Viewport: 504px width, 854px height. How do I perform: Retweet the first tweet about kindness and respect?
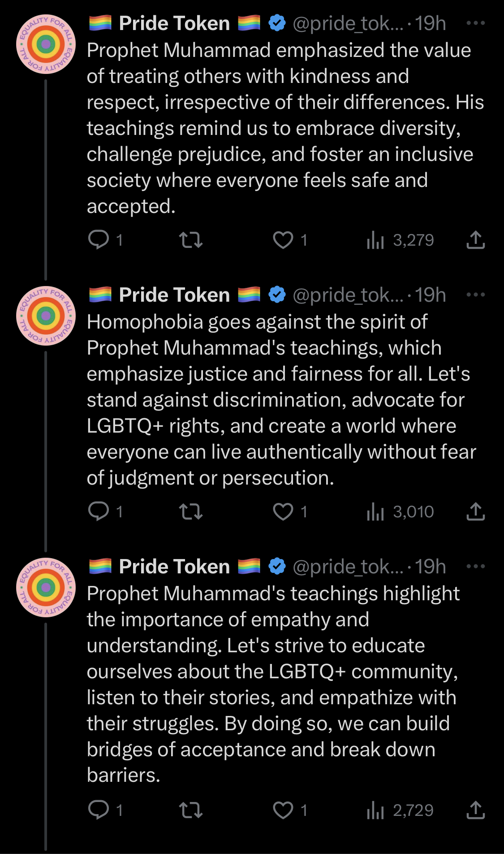coord(191,240)
